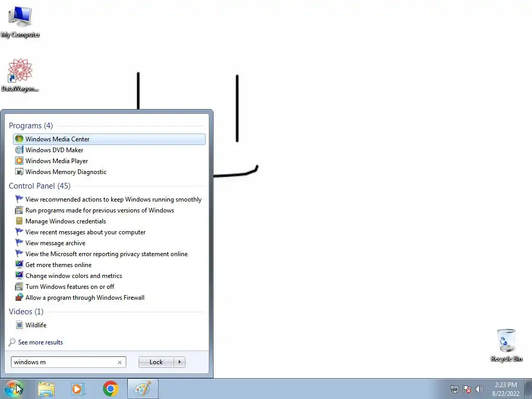The height and width of the screenshot is (399, 532).
Task: Select the Recycle Bin desktop icon
Action: pyautogui.click(x=507, y=345)
